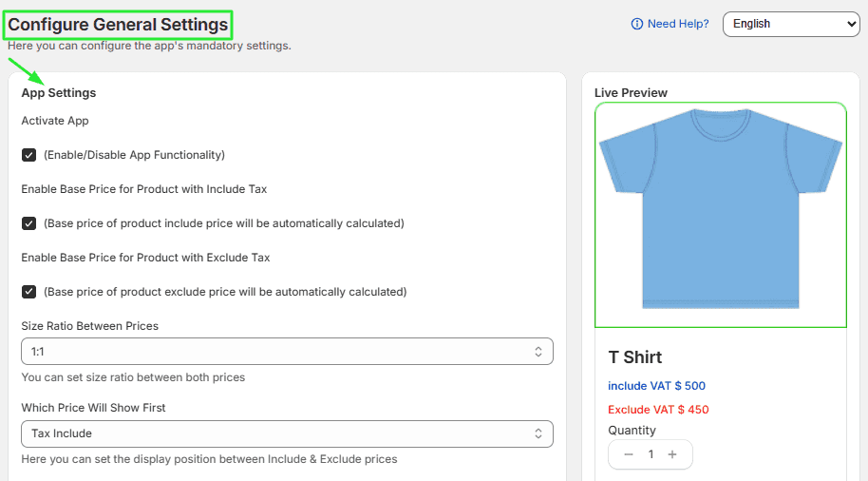Image resolution: width=868 pixels, height=481 pixels.
Task: Click the Configure General Settings heading
Action: tap(118, 25)
